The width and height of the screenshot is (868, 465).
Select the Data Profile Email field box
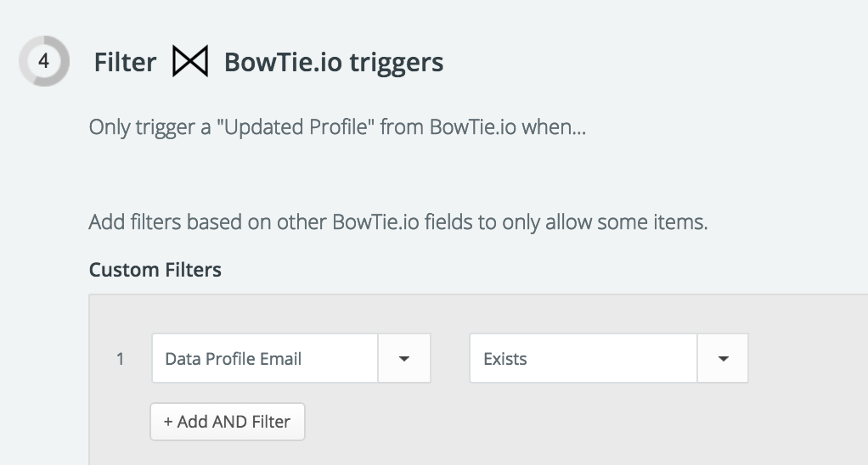[291, 358]
